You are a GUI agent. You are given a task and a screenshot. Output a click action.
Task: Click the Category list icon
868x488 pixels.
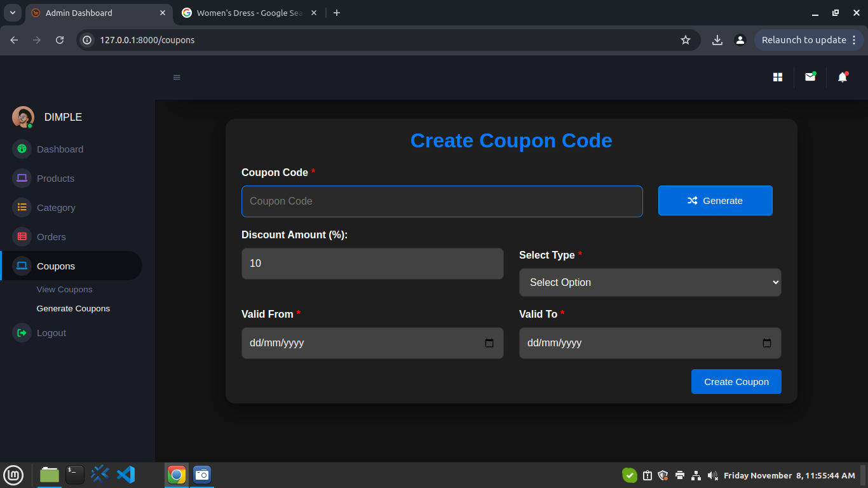point(22,207)
